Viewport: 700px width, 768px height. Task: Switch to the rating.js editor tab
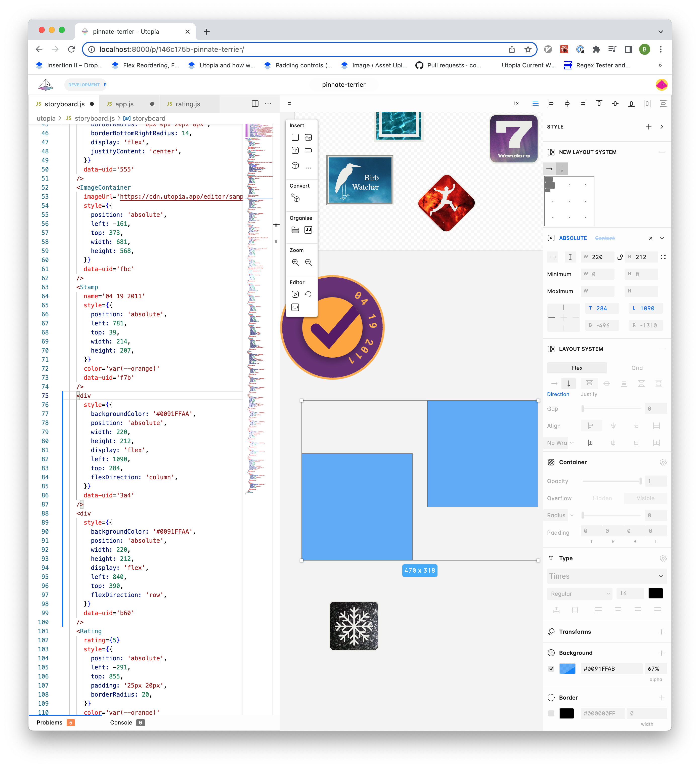(188, 104)
